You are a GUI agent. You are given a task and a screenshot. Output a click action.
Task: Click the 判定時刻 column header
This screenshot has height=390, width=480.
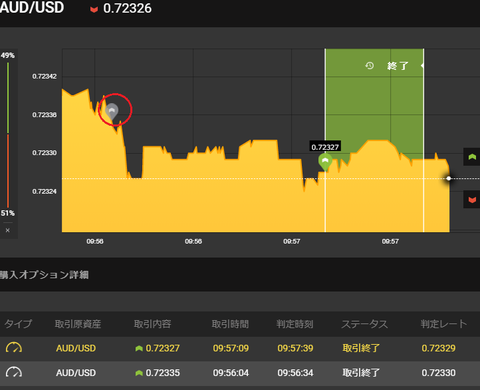[x=295, y=324]
